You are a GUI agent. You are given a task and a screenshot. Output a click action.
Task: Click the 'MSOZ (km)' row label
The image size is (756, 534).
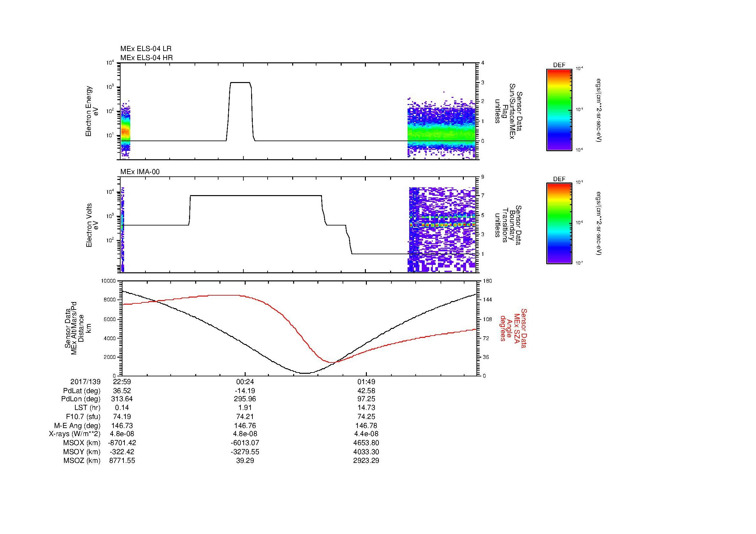click(x=82, y=461)
